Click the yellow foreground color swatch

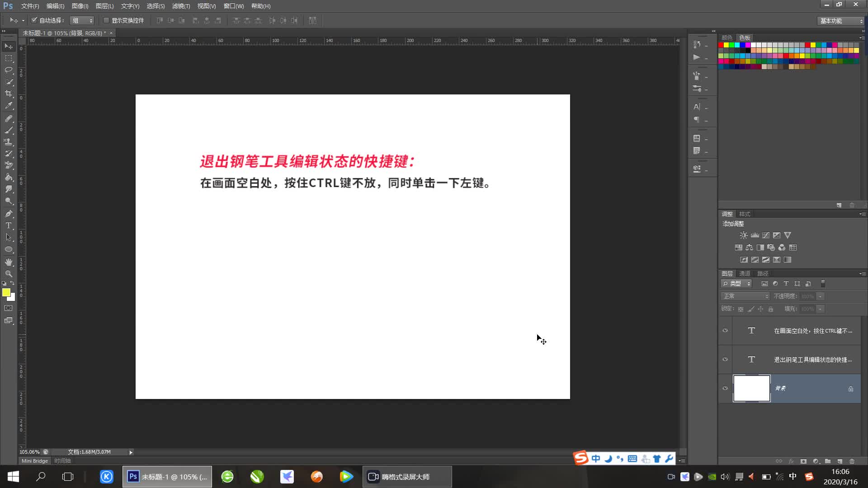(6, 293)
